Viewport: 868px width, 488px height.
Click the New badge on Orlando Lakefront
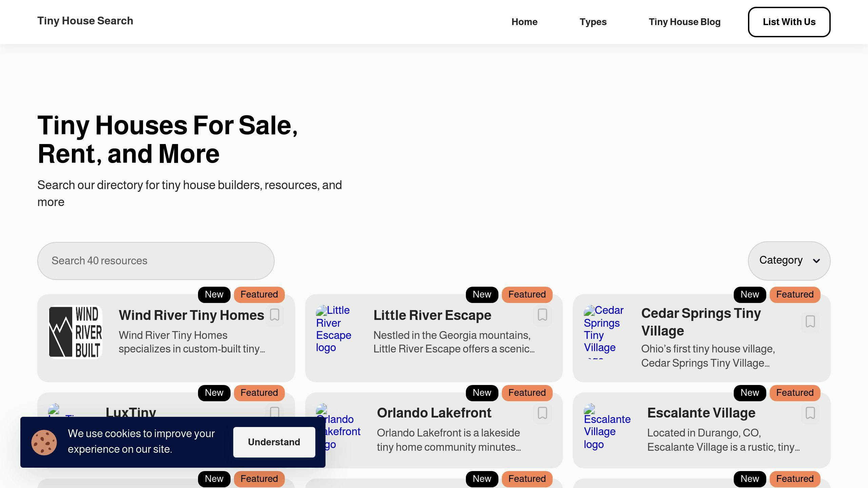click(482, 393)
